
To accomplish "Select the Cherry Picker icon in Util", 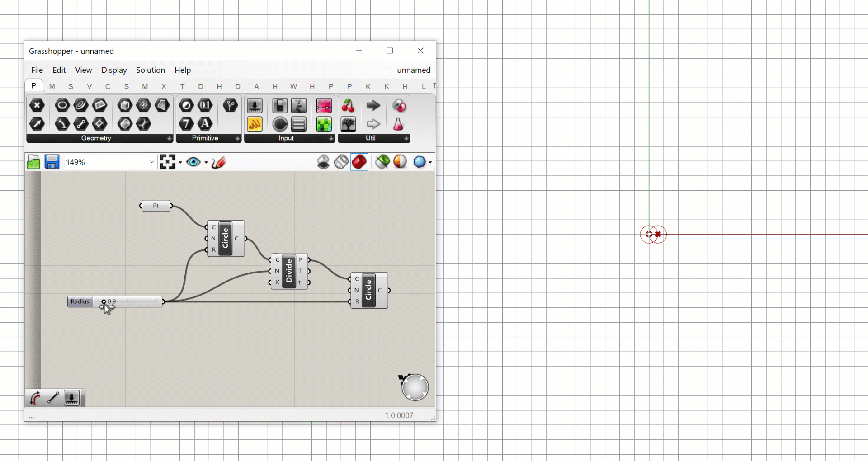I will (348, 106).
